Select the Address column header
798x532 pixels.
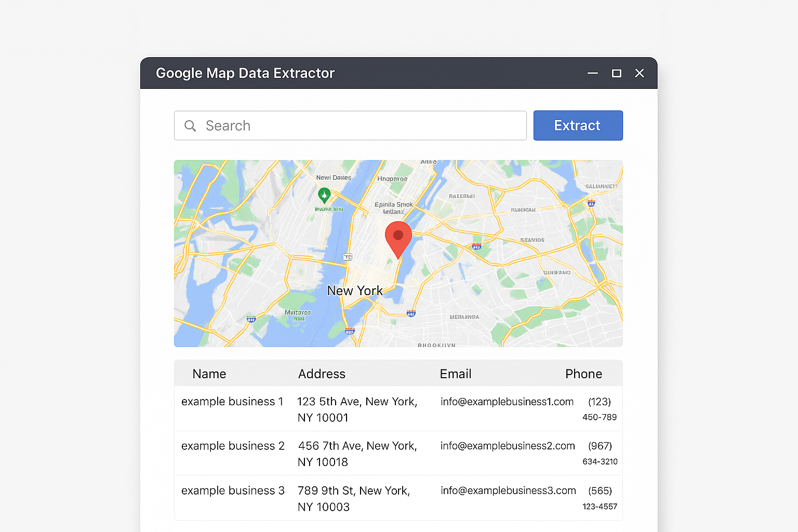pos(322,374)
